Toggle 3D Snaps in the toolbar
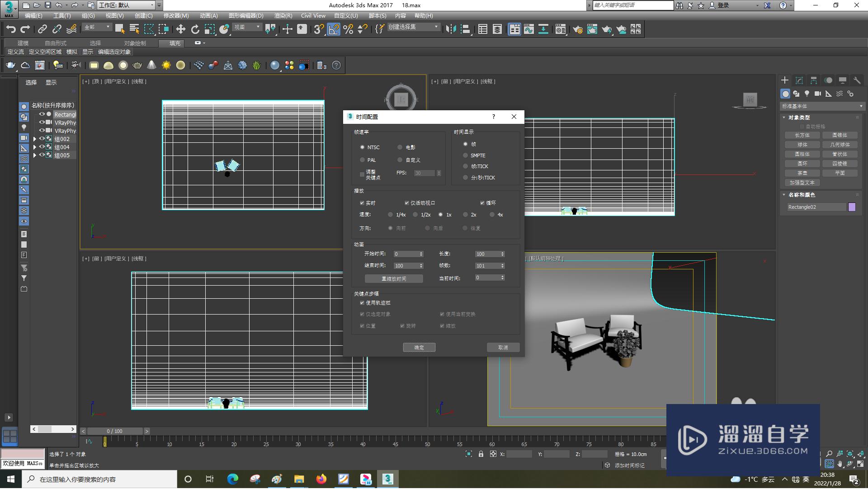The image size is (868, 489). point(319,29)
